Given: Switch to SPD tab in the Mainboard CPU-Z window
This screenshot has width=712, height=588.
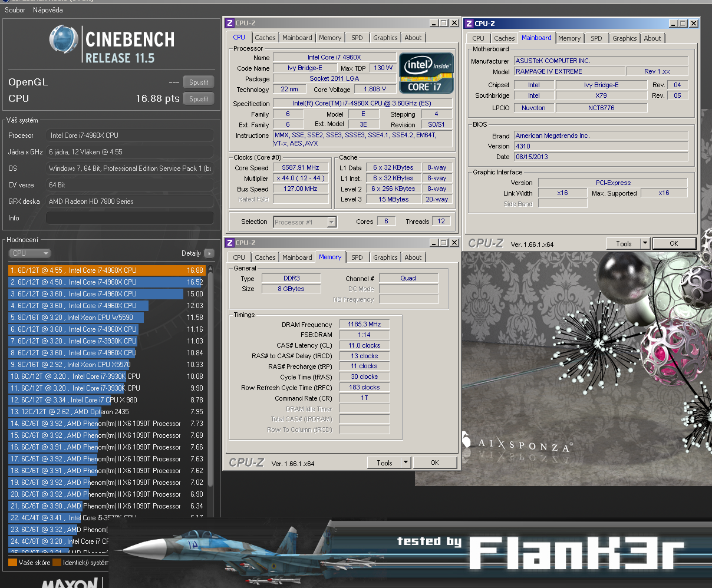Looking at the screenshot, I should tap(596, 38).
